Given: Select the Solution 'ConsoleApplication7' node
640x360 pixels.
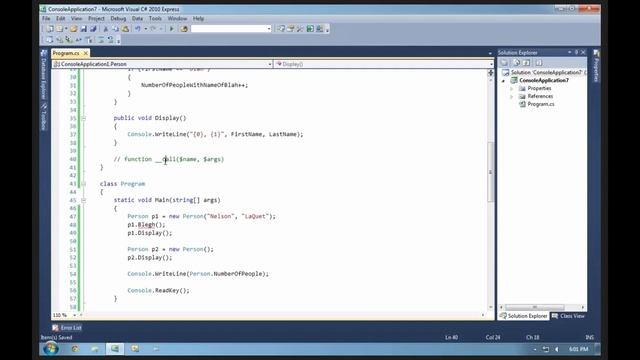Looking at the screenshot, I should 546,73.
